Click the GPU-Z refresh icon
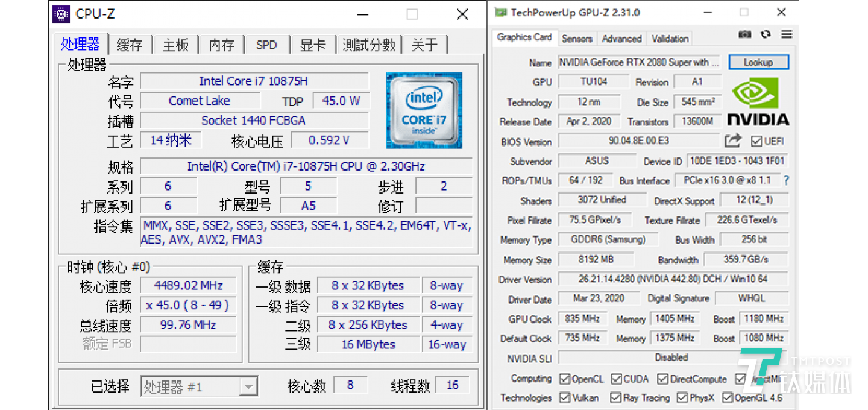 (766, 34)
